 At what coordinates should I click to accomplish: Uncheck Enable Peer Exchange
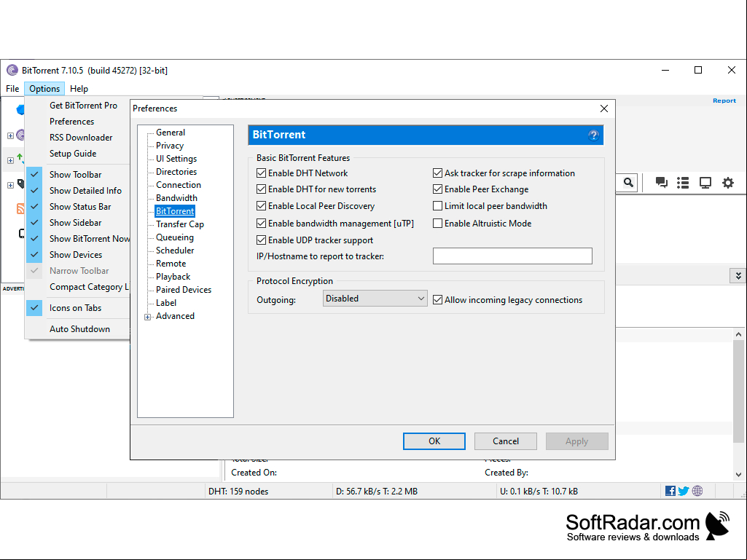tap(437, 189)
